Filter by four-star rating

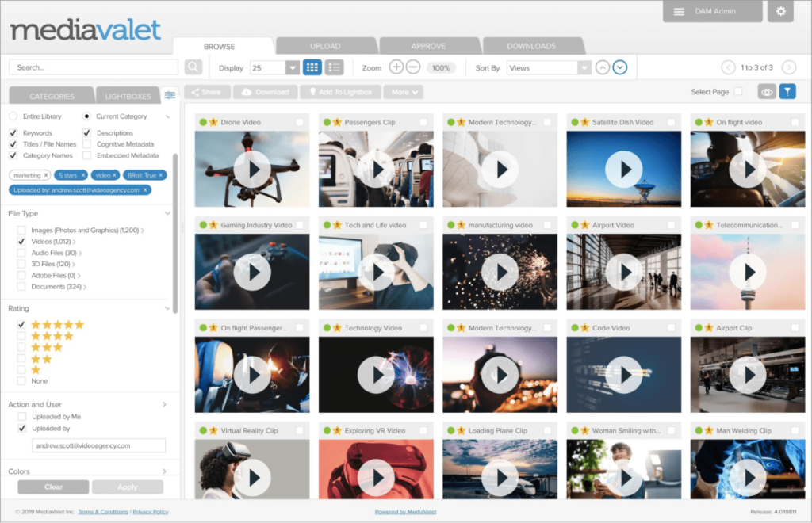tap(21, 336)
